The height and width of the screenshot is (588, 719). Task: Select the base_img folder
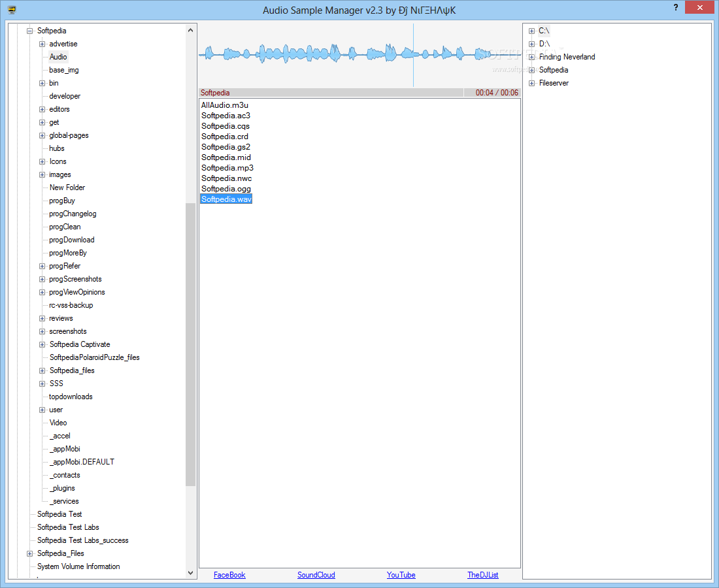click(64, 70)
